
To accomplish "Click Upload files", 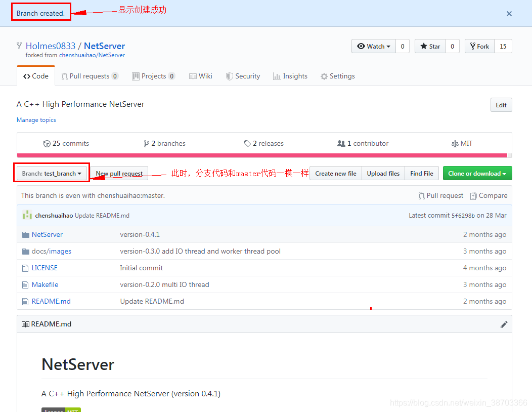I will 383,173.
